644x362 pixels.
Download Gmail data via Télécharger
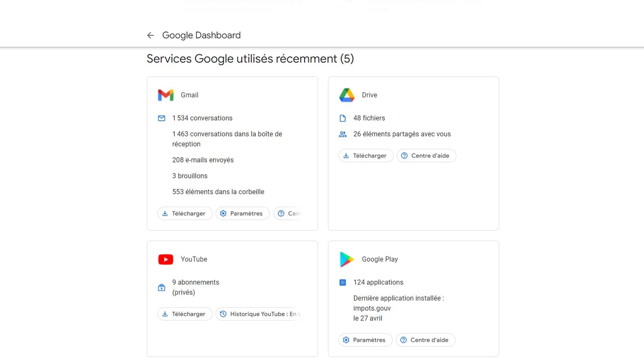[x=185, y=213]
